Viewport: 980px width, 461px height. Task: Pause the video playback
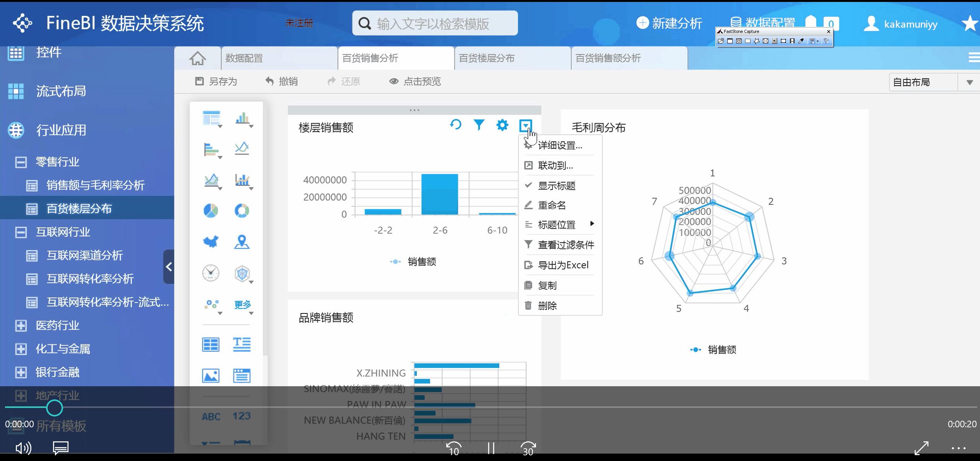(491, 448)
